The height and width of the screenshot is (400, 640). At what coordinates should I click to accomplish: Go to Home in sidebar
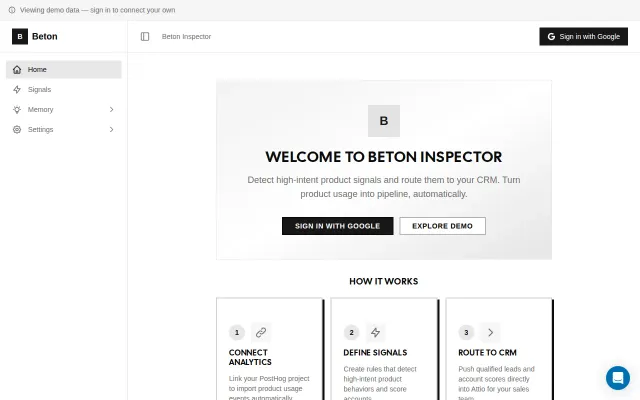64,69
